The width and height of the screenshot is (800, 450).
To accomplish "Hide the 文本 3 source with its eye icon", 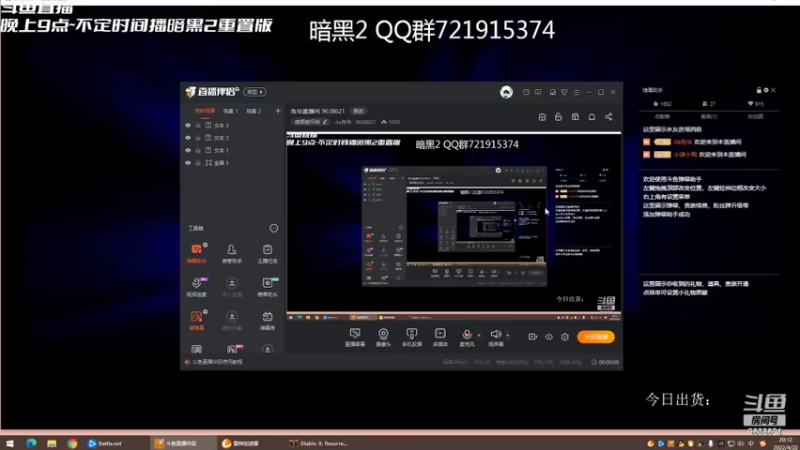I will pos(188,125).
